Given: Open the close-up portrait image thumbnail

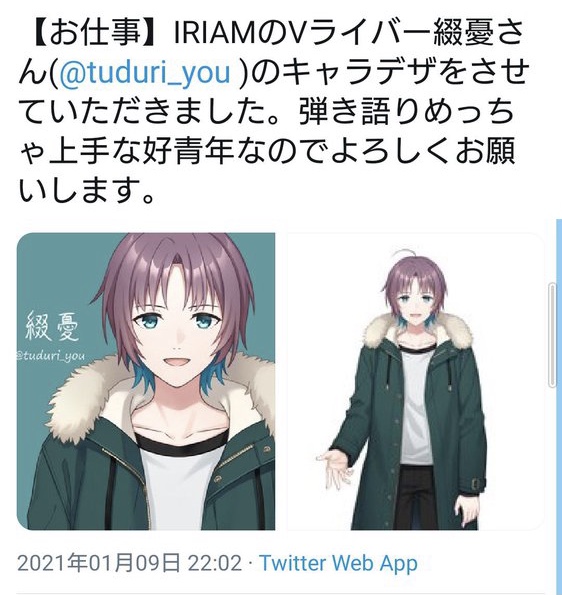Looking at the screenshot, I should (146, 381).
